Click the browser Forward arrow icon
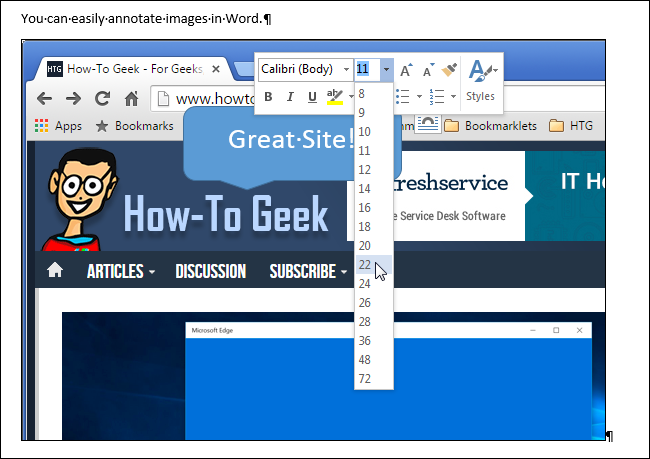 pyautogui.click(x=73, y=99)
